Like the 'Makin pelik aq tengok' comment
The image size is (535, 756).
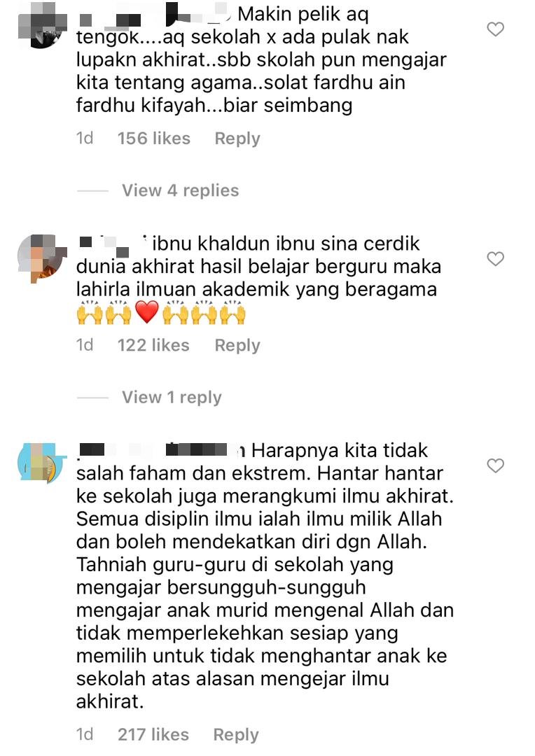coord(496,29)
